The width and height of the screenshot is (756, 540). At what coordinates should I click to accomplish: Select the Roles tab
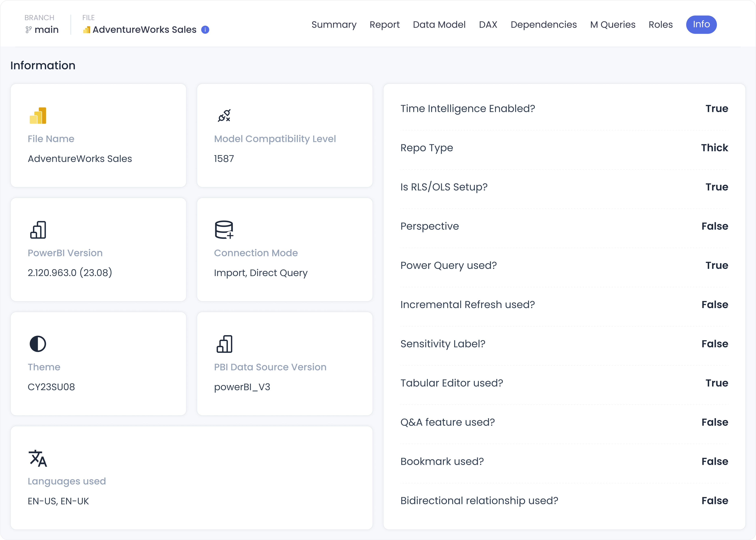tap(661, 25)
